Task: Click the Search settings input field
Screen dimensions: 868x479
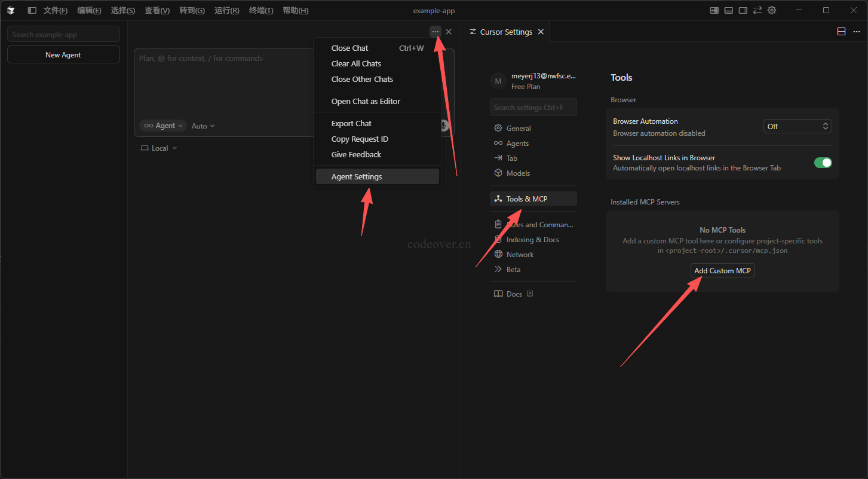Action: (x=533, y=108)
